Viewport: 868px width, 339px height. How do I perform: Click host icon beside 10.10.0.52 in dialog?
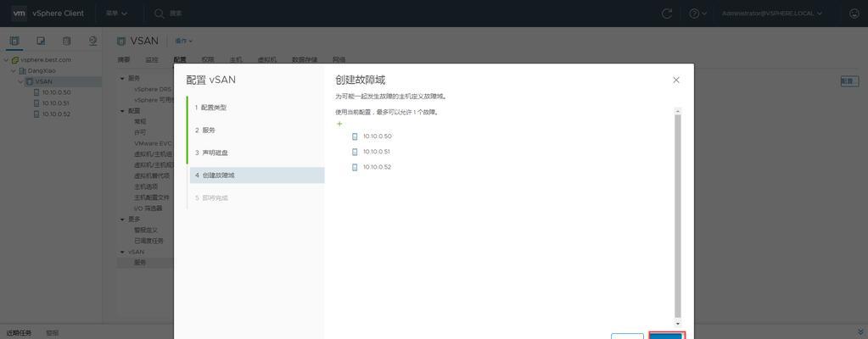[355, 167]
